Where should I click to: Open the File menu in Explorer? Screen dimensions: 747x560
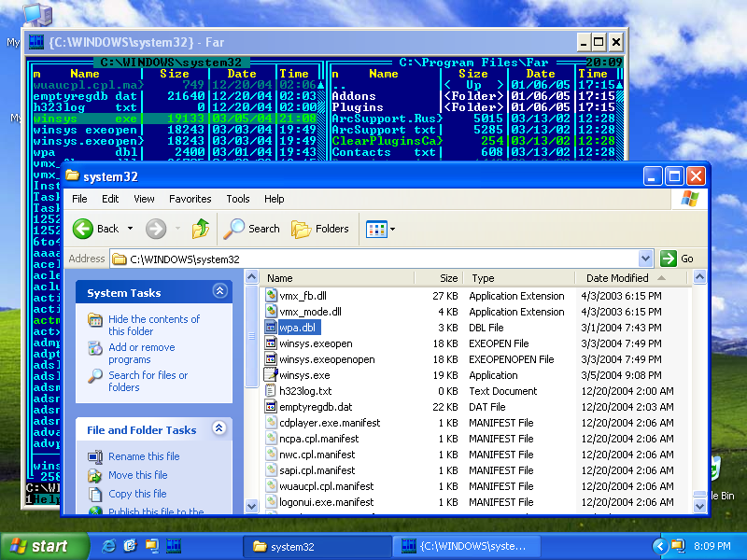point(79,199)
